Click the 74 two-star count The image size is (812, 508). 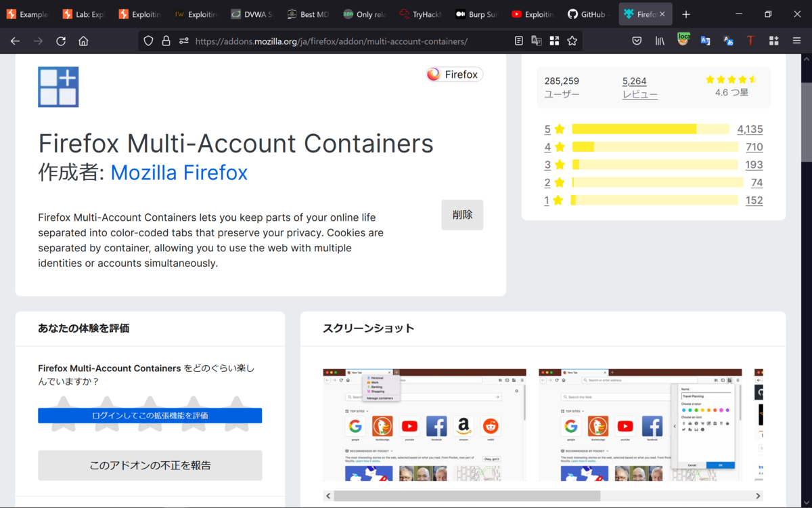point(757,182)
